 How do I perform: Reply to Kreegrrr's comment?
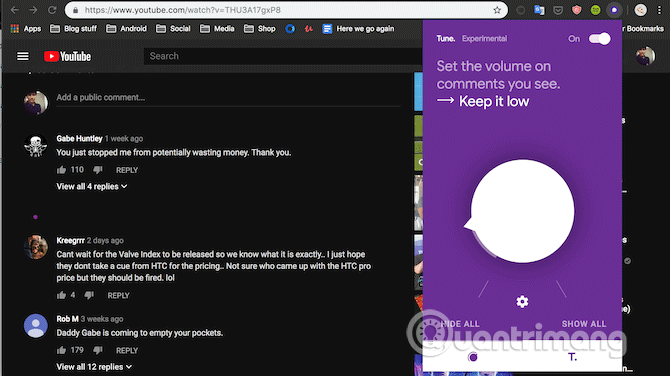(118, 295)
